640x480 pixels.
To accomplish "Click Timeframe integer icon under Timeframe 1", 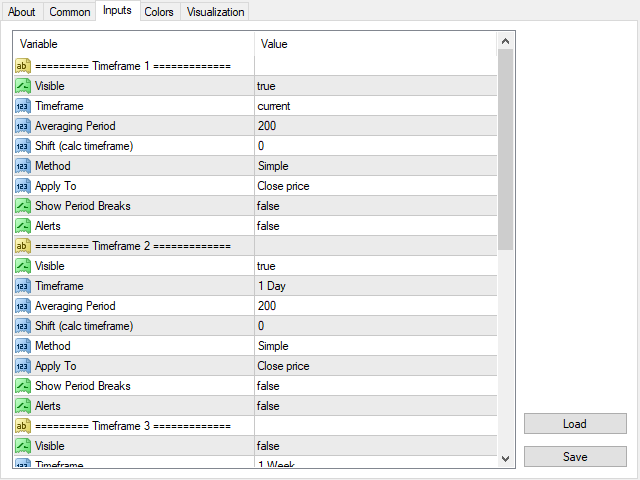I will tap(23, 106).
